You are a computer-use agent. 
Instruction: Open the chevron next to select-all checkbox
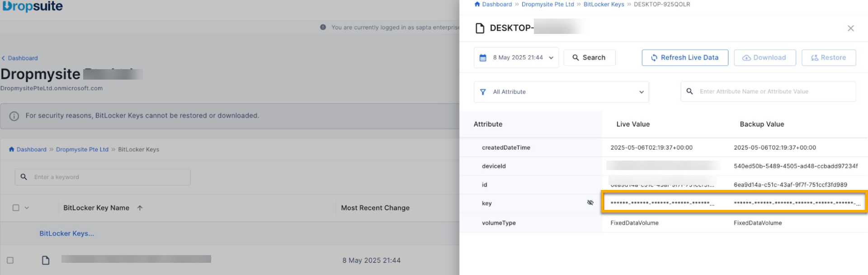[27, 208]
